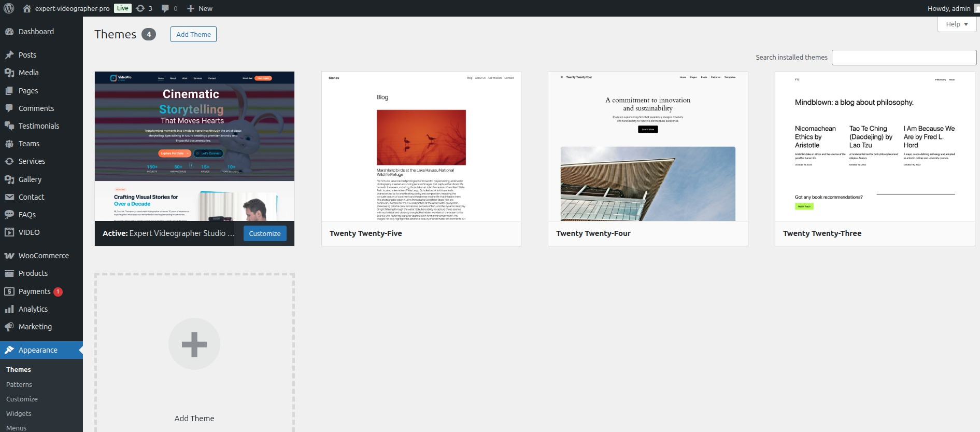This screenshot has height=432, width=980.
Task: Click the Twenty Twenty-Three theme name
Action: (x=822, y=233)
